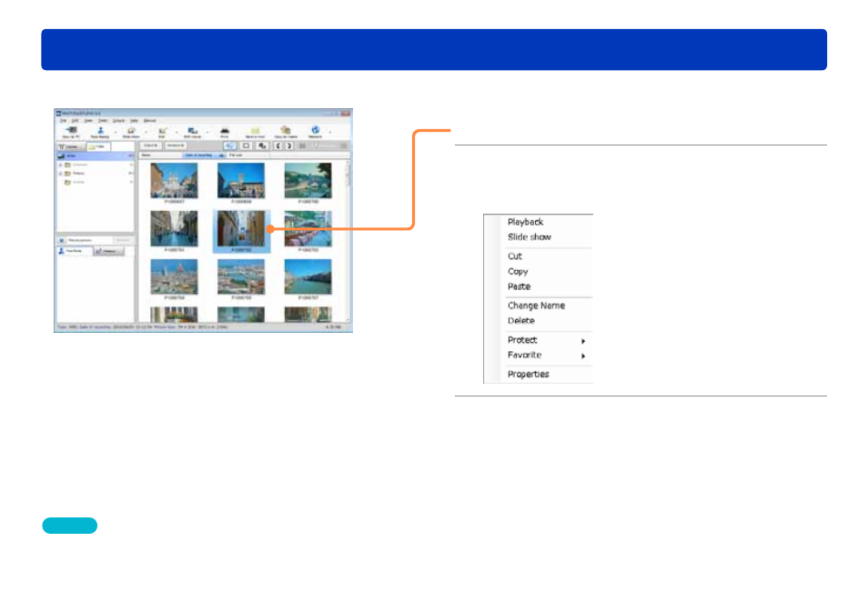The height and width of the screenshot is (612, 868).
Task: Select the highlighted top folder row
Action: (x=96, y=156)
